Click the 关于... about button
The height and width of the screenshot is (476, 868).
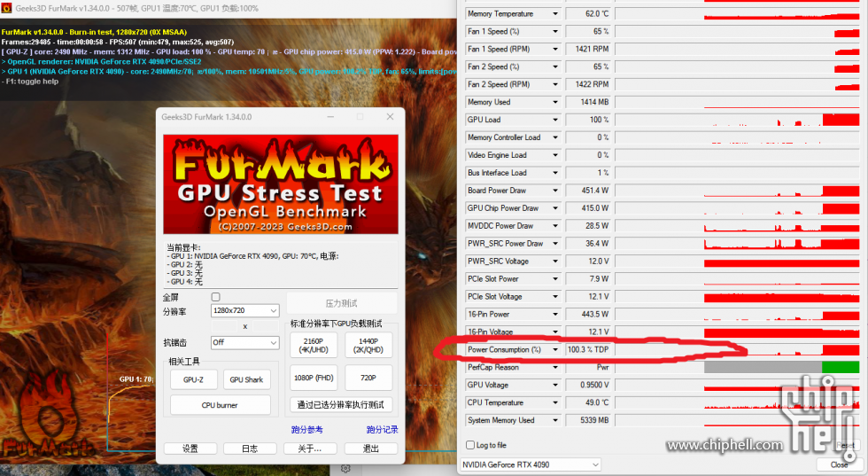[x=309, y=449]
